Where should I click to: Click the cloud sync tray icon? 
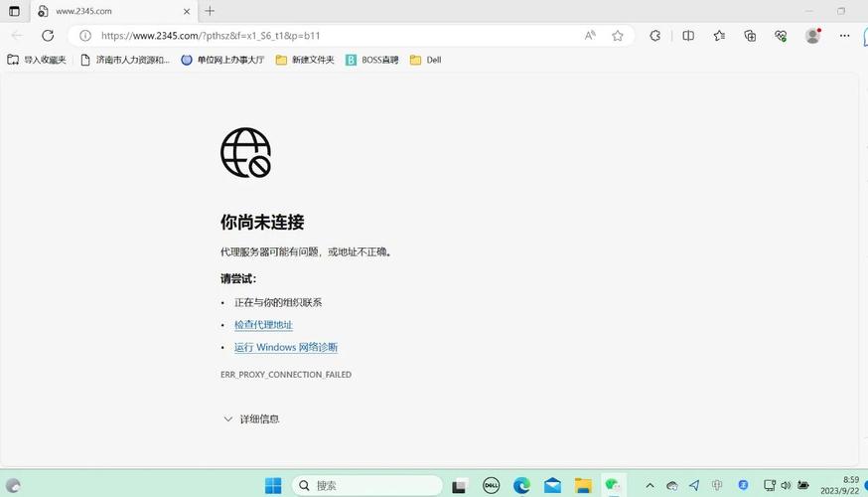[x=672, y=486]
